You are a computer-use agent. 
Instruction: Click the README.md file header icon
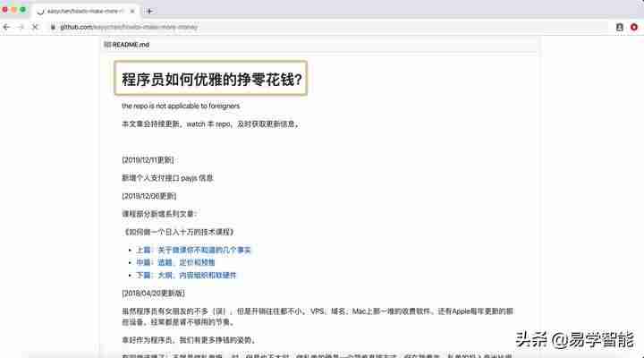(107, 45)
